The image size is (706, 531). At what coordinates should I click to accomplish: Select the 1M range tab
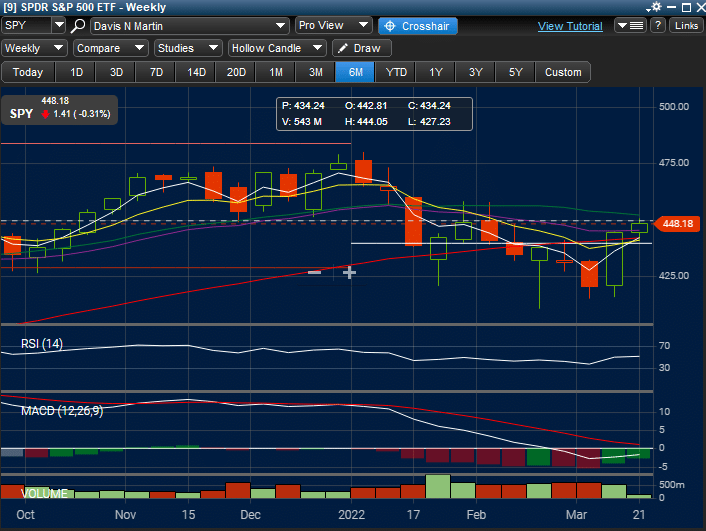click(x=276, y=72)
